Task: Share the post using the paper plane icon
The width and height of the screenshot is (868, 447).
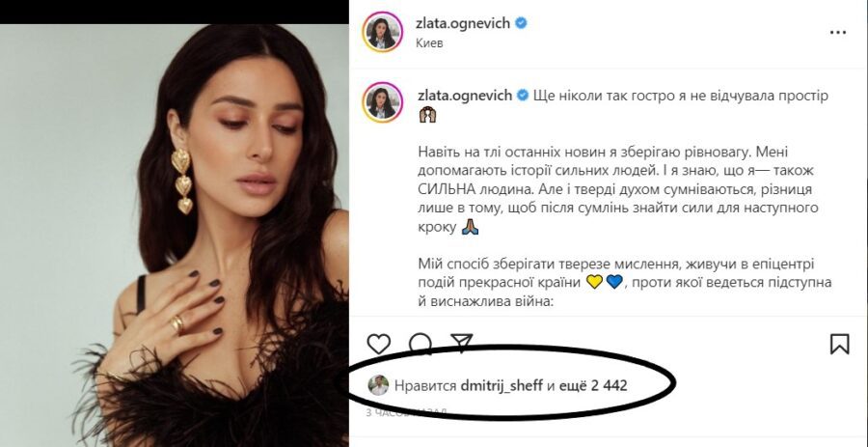Action: 462,343
